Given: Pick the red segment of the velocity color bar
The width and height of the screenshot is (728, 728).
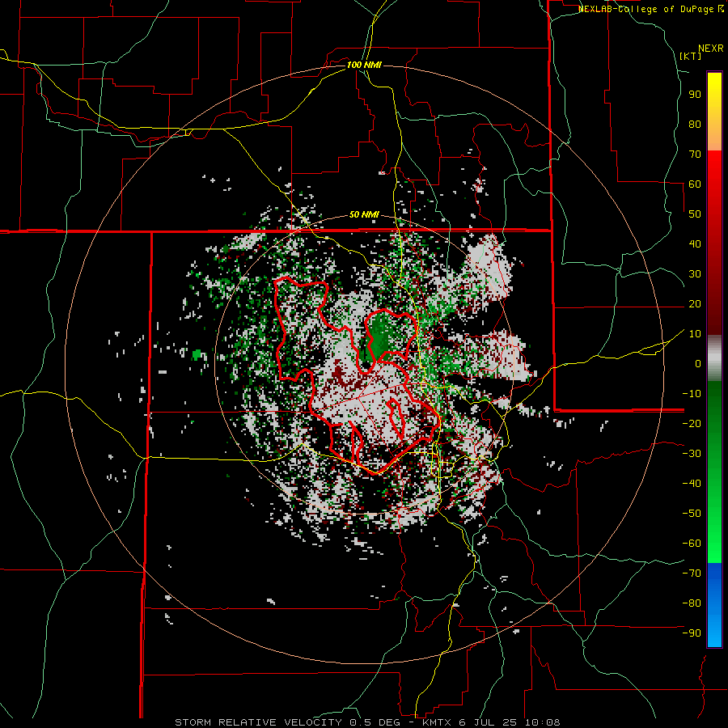Looking at the screenshot, I should click(x=714, y=243).
